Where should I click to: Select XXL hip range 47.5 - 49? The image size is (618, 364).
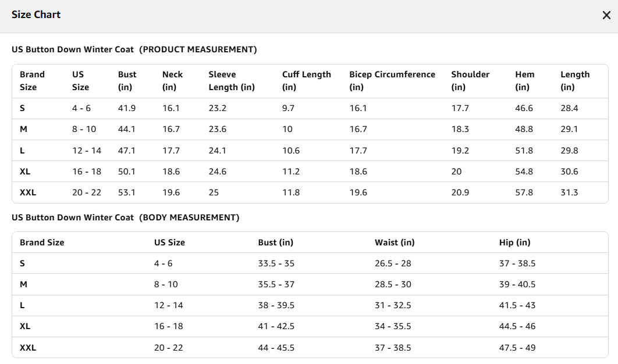click(x=517, y=348)
